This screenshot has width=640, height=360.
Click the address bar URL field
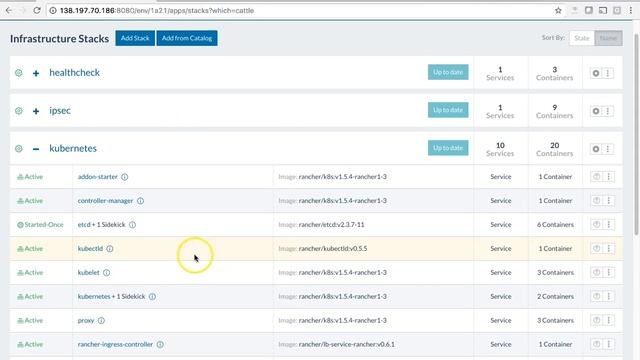click(302, 11)
